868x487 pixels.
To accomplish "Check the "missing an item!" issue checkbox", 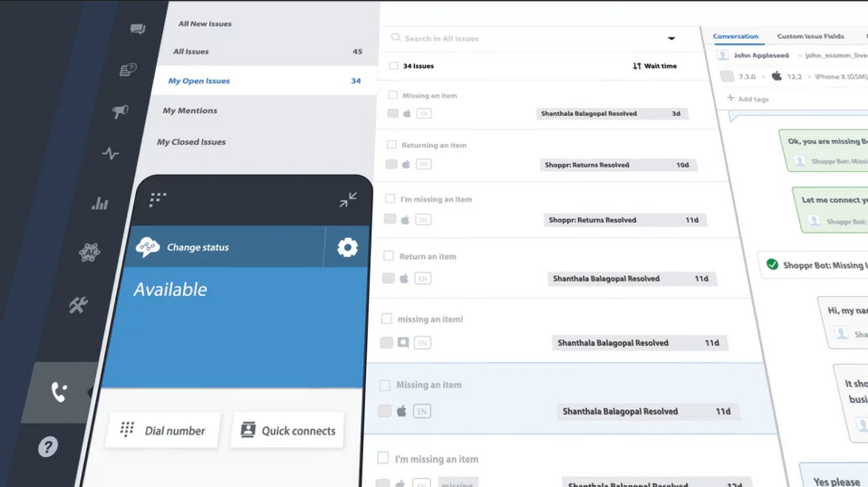I will point(386,319).
